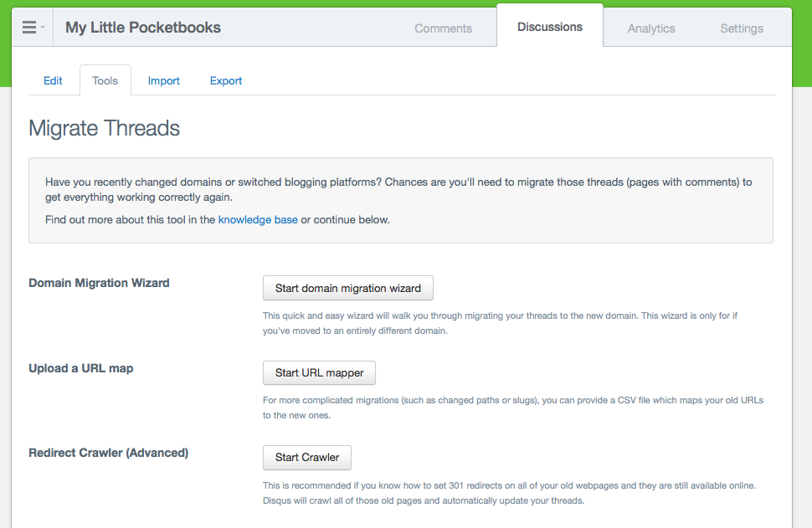Click the Start Crawler button

(x=307, y=458)
